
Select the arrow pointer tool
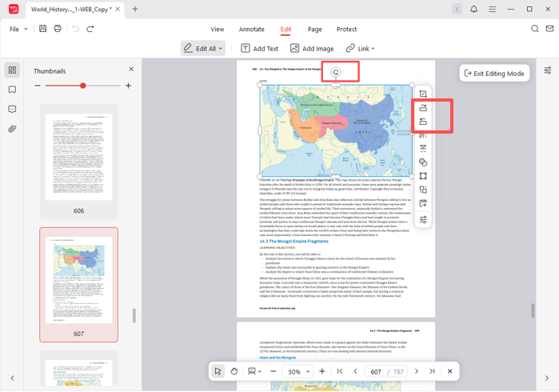point(218,371)
